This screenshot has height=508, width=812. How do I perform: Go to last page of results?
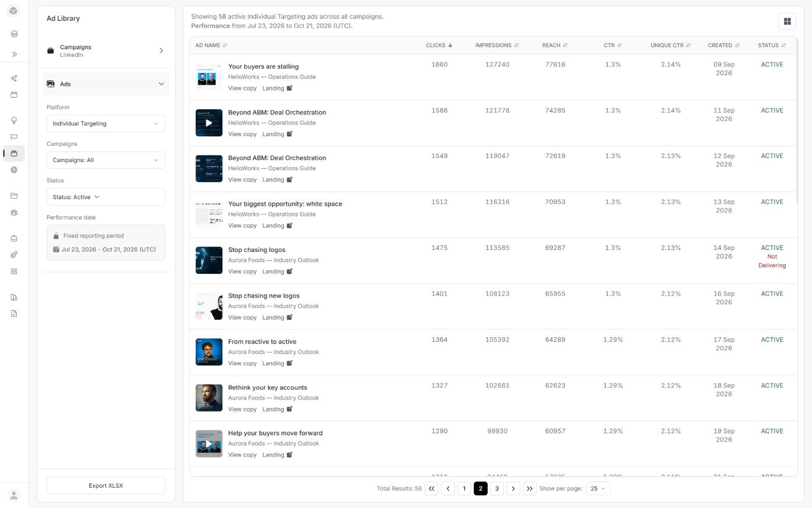(x=529, y=489)
